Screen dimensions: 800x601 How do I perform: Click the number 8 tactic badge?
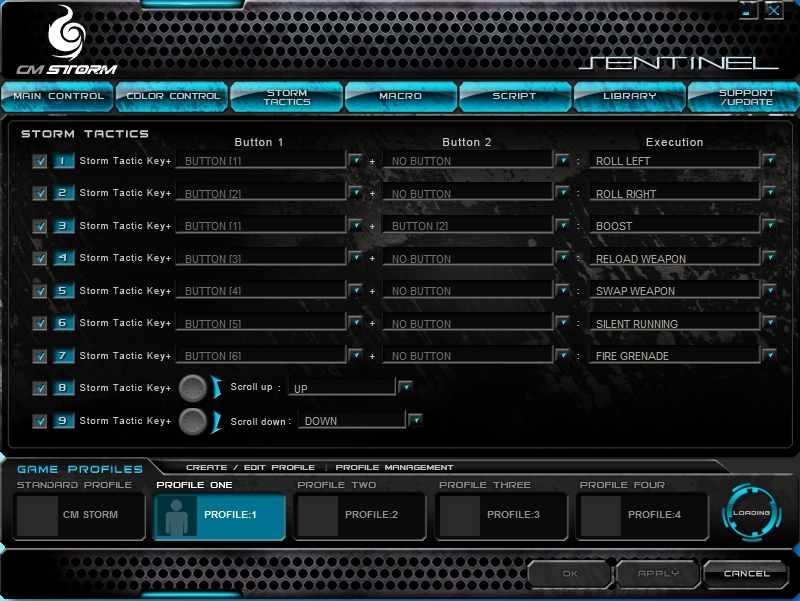pyautogui.click(x=63, y=388)
